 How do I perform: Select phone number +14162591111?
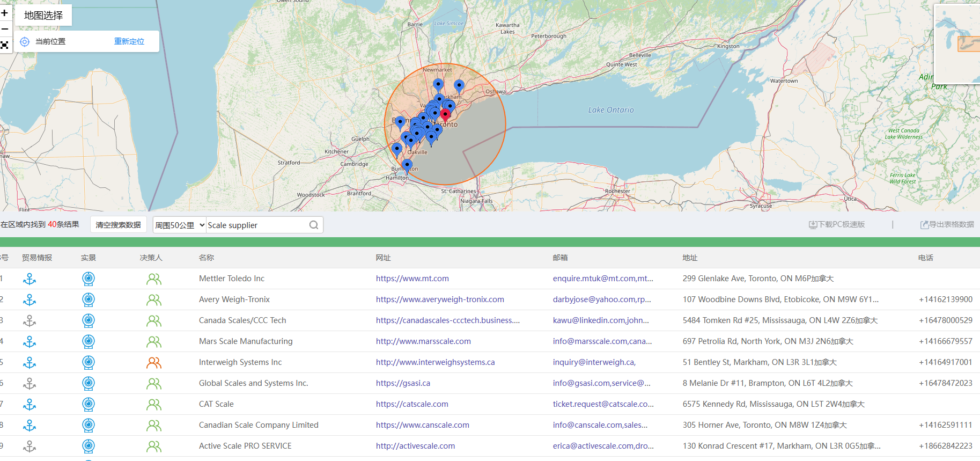tap(946, 425)
